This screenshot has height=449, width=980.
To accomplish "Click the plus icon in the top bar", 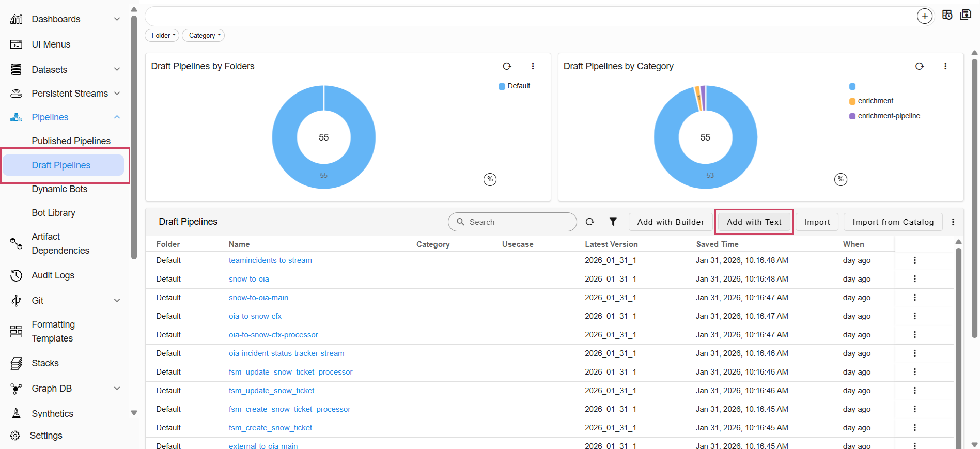I will (x=924, y=16).
